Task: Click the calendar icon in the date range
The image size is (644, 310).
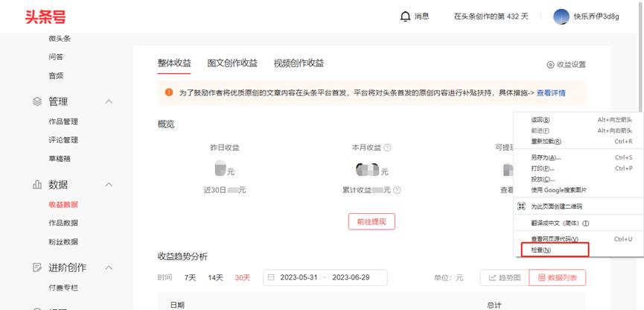Action: (271, 277)
